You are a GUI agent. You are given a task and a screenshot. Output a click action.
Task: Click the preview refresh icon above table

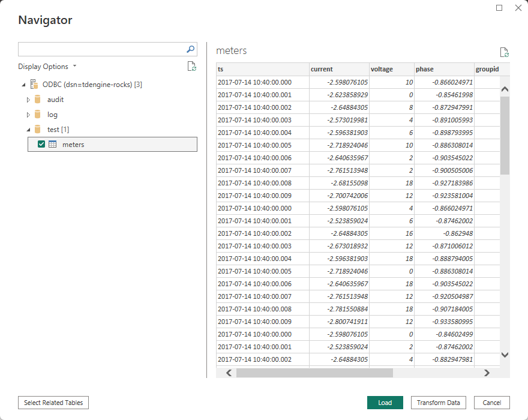(504, 52)
